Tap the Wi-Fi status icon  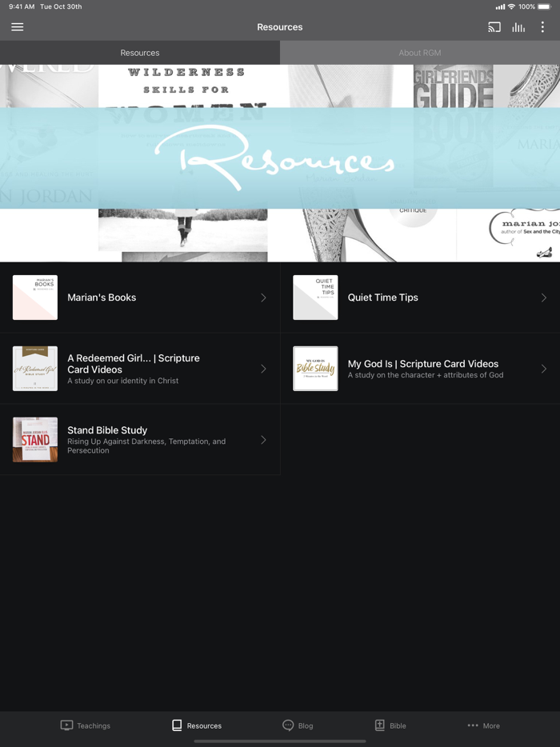point(511,6)
